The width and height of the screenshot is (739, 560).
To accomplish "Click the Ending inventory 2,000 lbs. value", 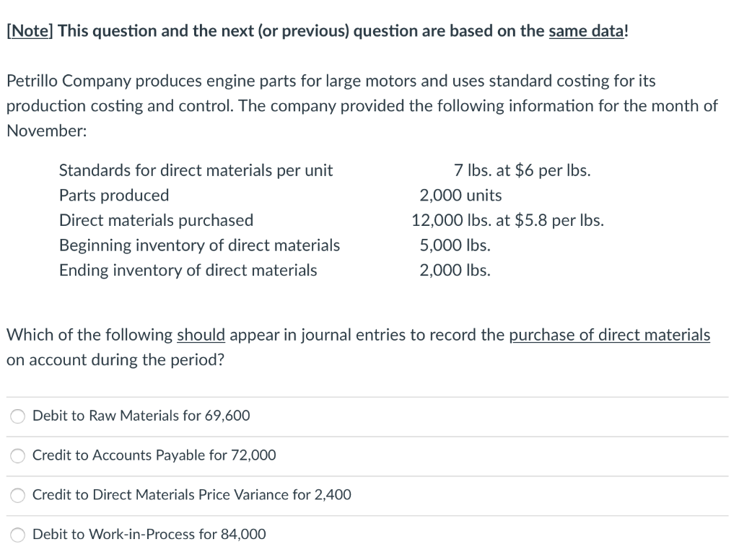I will 455,270.
